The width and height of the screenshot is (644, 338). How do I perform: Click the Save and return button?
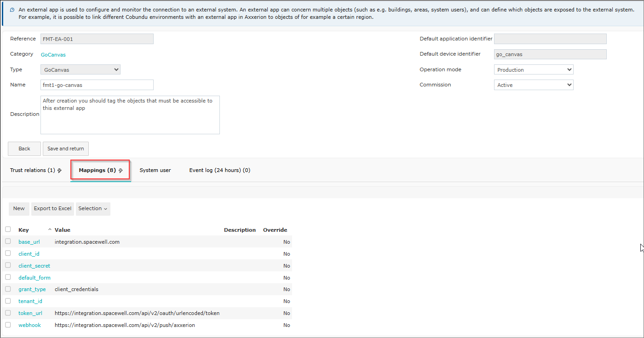click(66, 149)
